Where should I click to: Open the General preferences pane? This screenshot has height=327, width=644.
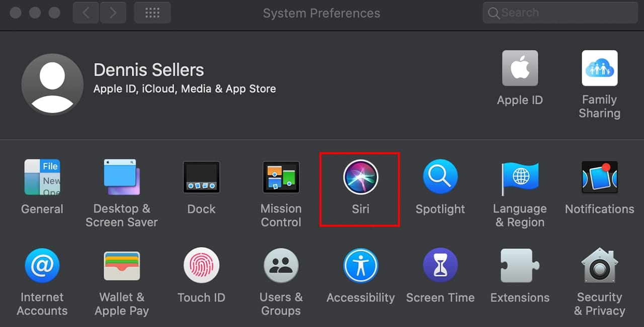pos(42,177)
